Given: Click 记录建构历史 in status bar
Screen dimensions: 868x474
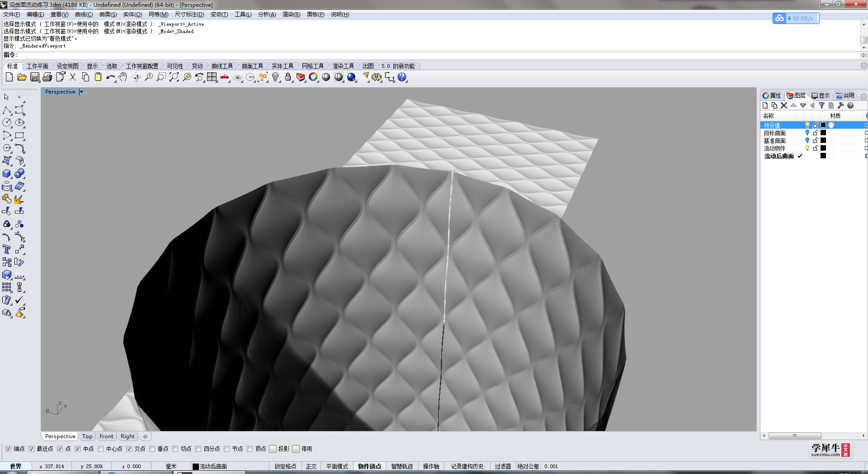Looking at the screenshot, I should (x=467, y=466).
